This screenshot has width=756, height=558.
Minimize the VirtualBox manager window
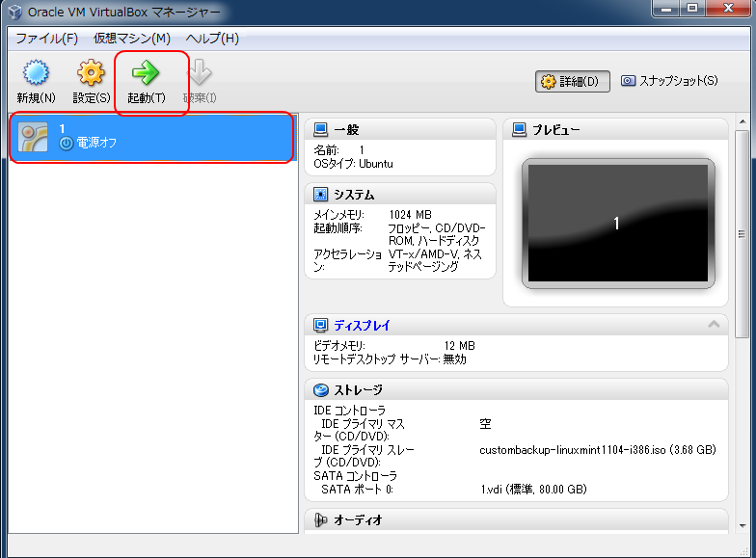pyautogui.click(x=666, y=9)
